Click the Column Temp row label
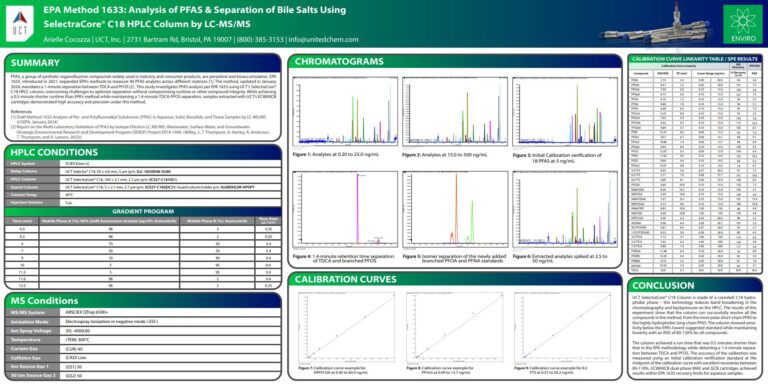768x384 pixels. click(25, 195)
